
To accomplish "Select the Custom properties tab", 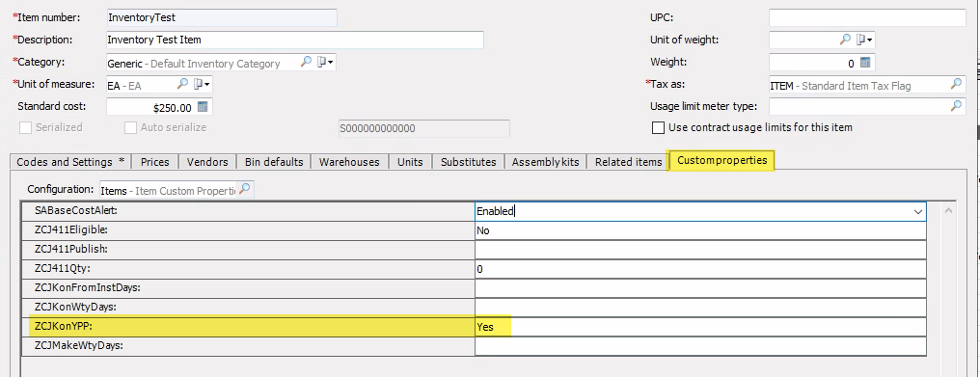I will pos(721,160).
